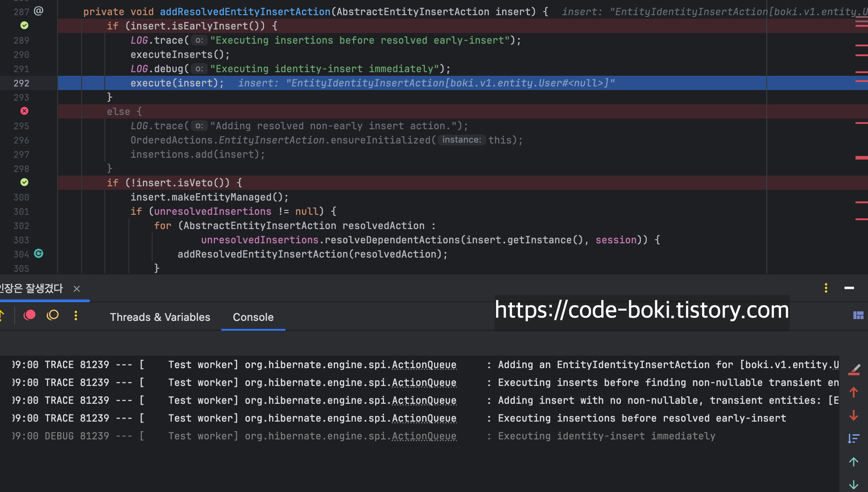Toggle the breakpoint at isEarlyInsert line

[x=25, y=25]
